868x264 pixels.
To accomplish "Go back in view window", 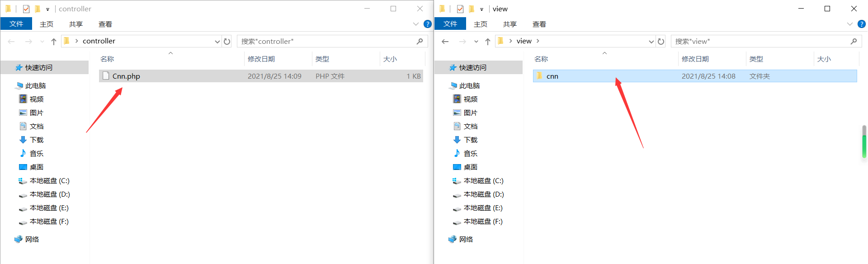I will click(445, 41).
